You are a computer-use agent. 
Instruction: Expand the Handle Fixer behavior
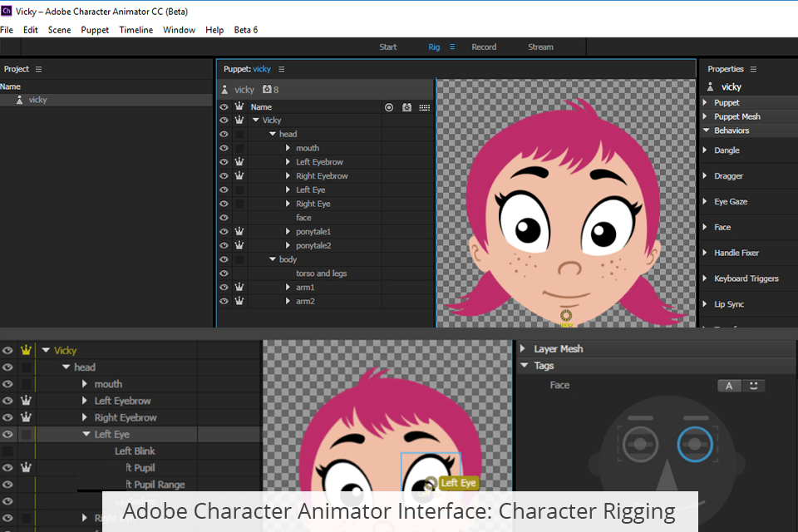pos(706,253)
